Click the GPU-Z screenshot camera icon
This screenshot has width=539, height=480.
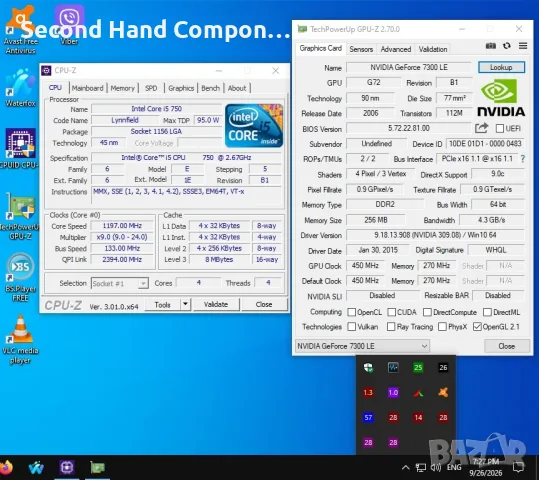coord(491,46)
